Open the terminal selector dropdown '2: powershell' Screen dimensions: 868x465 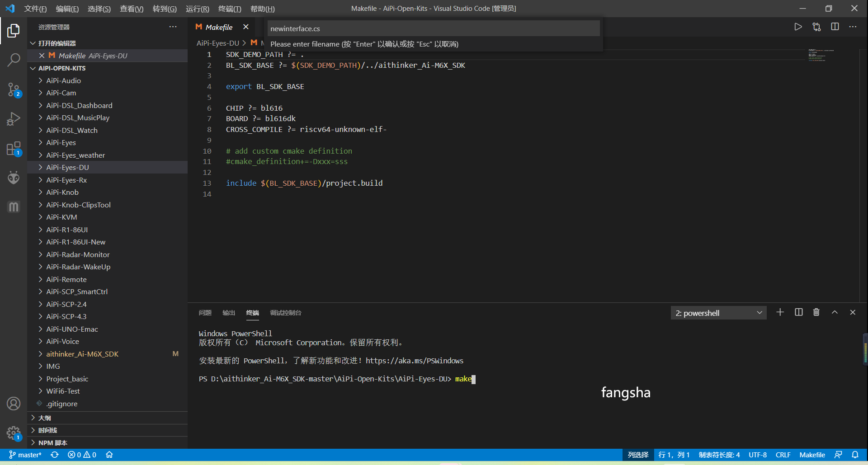pos(718,313)
